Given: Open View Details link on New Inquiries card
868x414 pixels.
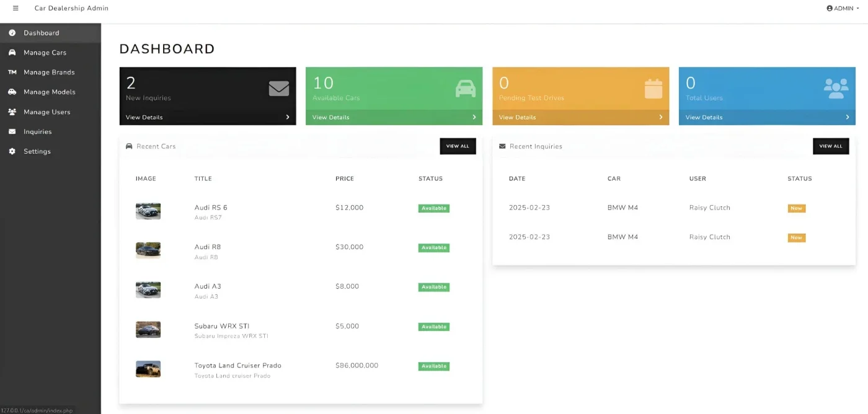Looking at the screenshot, I should pos(144,117).
